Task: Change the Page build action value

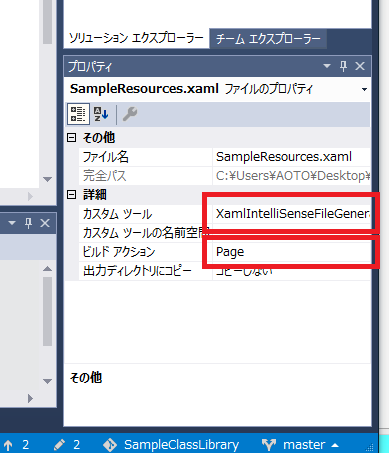Action: click(292, 252)
